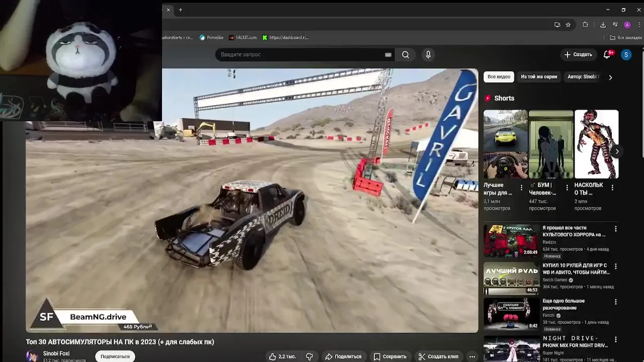Open the Swich Games channel name
Image resolution: width=644 pixels, height=362 pixels.
554,280
